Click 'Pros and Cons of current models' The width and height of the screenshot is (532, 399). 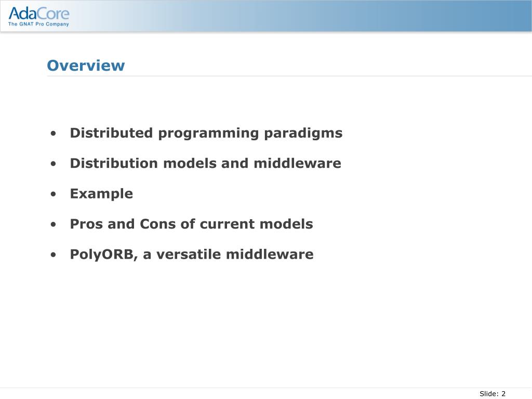[191, 224]
